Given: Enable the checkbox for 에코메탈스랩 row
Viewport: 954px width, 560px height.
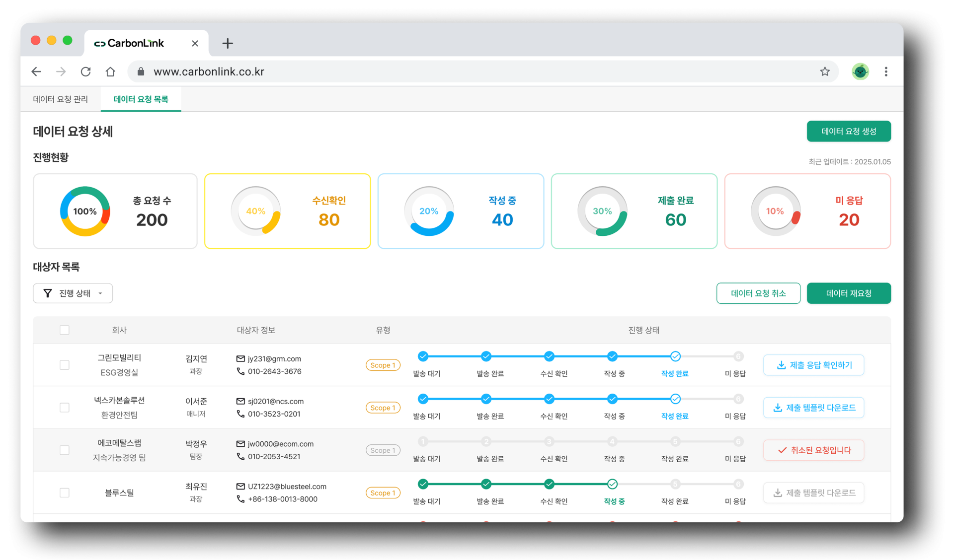Looking at the screenshot, I should pyautogui.click(x=65, y=450).
